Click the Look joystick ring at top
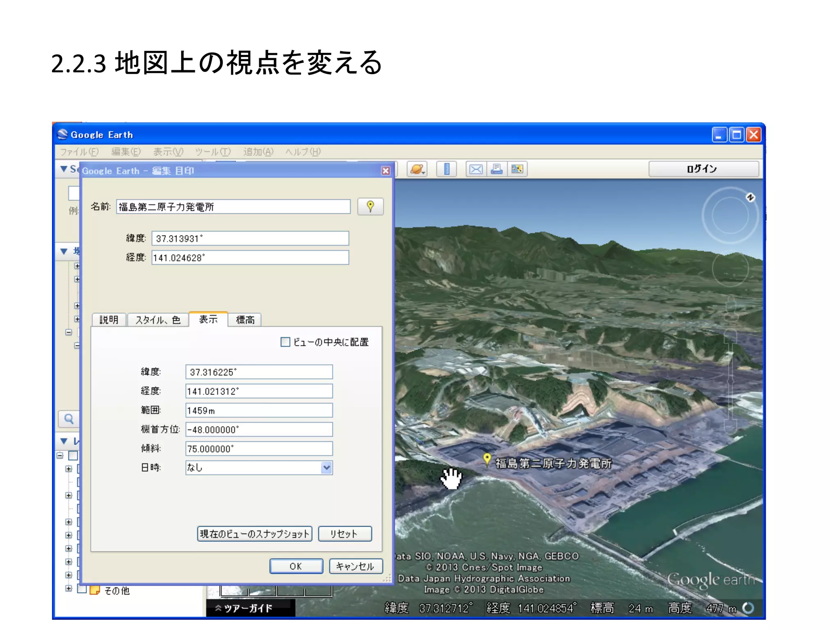This screenshot has width=840, height=630. coord(730,215)
